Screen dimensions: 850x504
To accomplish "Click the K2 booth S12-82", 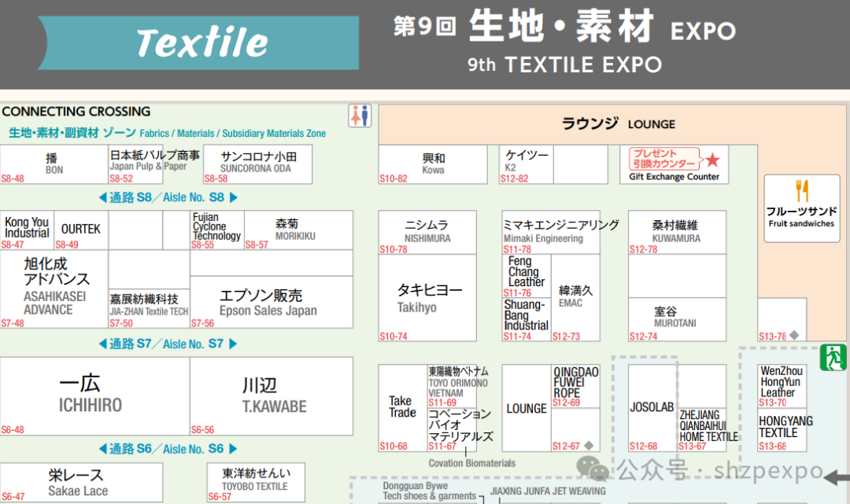I will pyautogui.click(x=526, y=164).
